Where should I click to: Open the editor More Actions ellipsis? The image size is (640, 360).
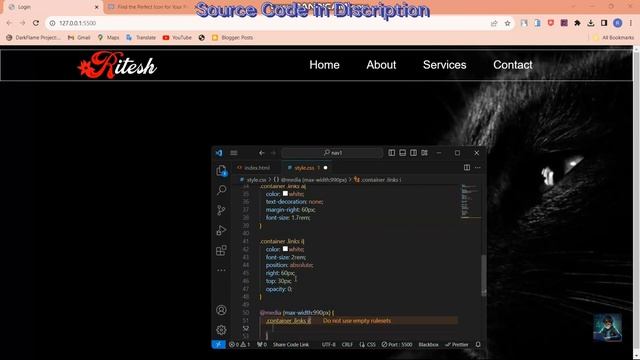(x=478, y=167)
